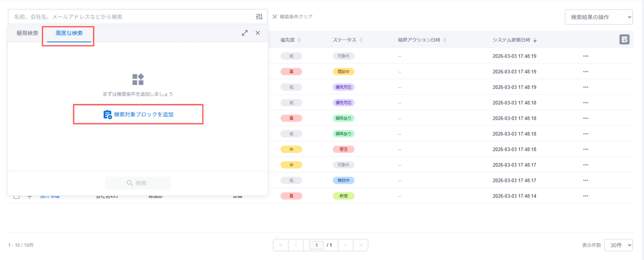Click the 検索条件クリア X icon
The image size is (644, 260).
point(275,16)
